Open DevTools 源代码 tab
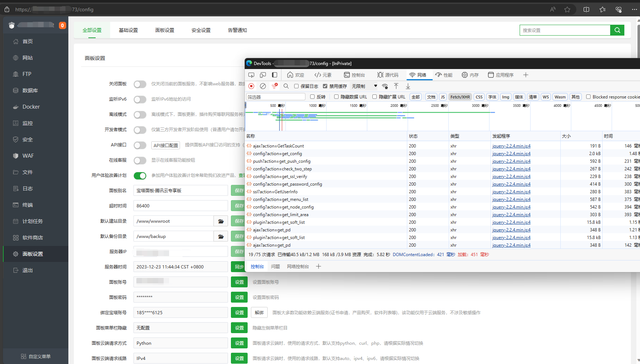The image size is (640, 364). [388, 75]
